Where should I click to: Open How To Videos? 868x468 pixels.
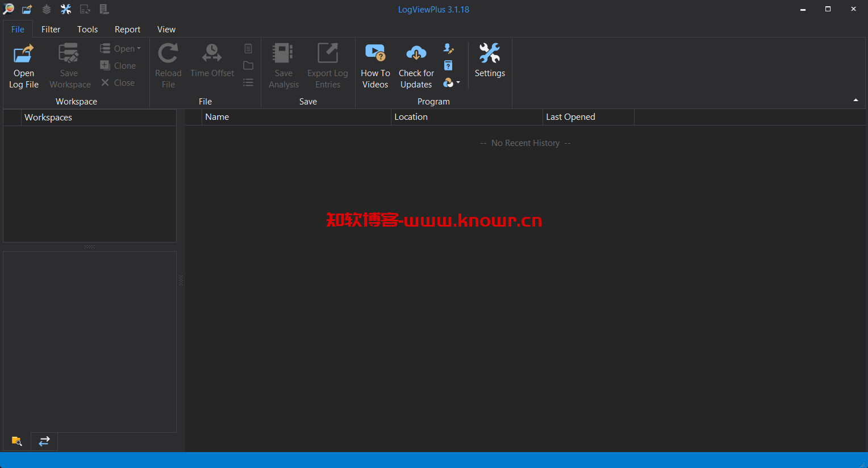(375, 66)
